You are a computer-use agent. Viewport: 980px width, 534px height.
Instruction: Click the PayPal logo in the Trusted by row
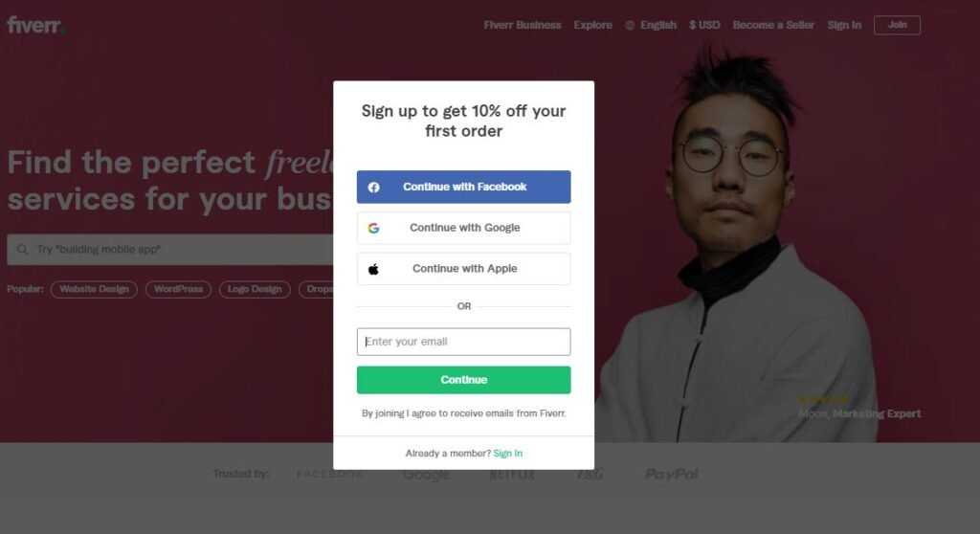coord(672,474)
